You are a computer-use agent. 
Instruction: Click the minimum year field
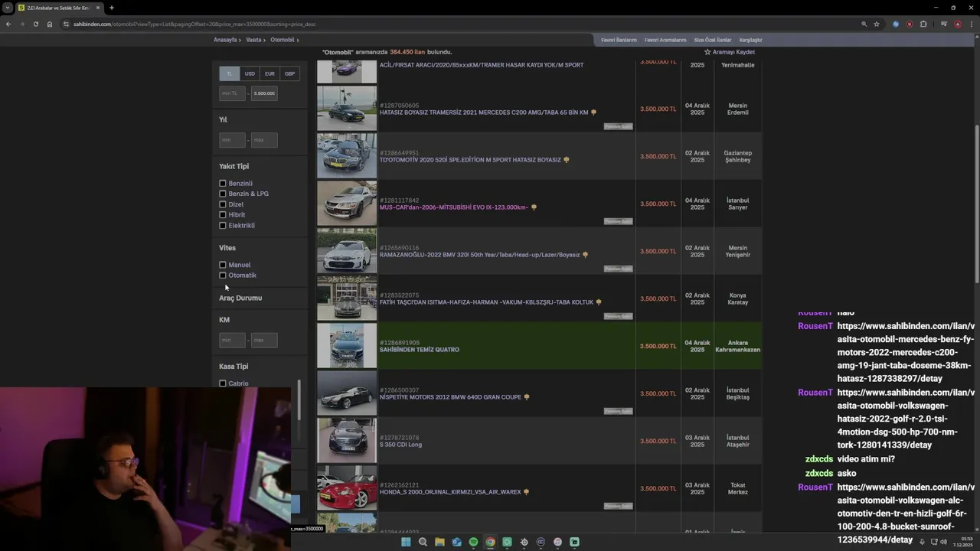click(x=232, y=140)
